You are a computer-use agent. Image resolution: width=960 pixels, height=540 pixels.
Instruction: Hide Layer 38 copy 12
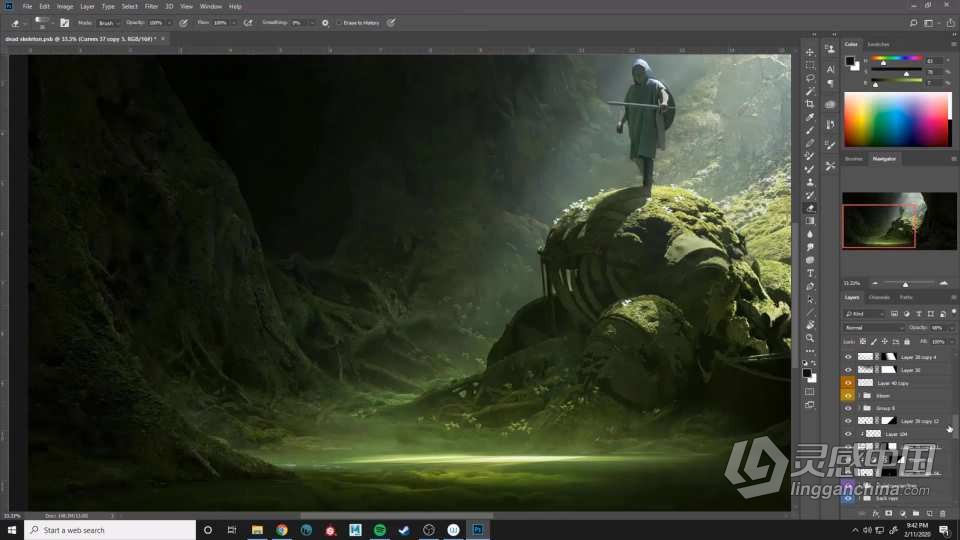coord(848,421)
